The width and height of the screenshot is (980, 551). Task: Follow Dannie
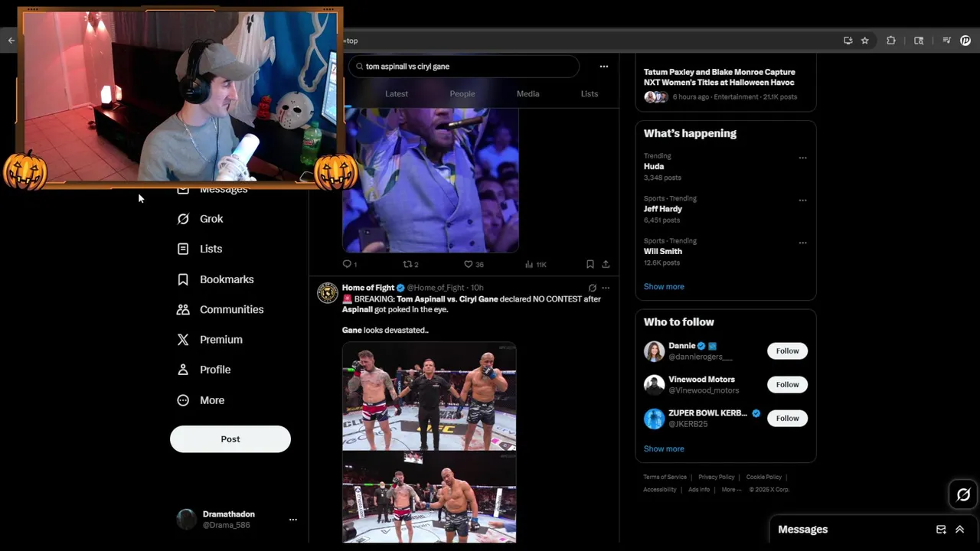pyautogui.click(x=787, y=351)
